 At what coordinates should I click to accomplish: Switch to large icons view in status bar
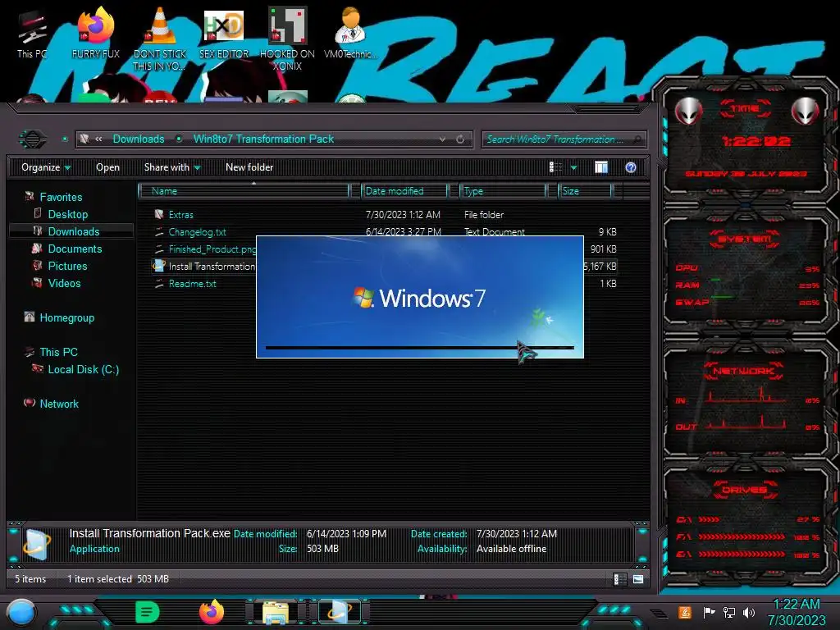tap(637, 579)
